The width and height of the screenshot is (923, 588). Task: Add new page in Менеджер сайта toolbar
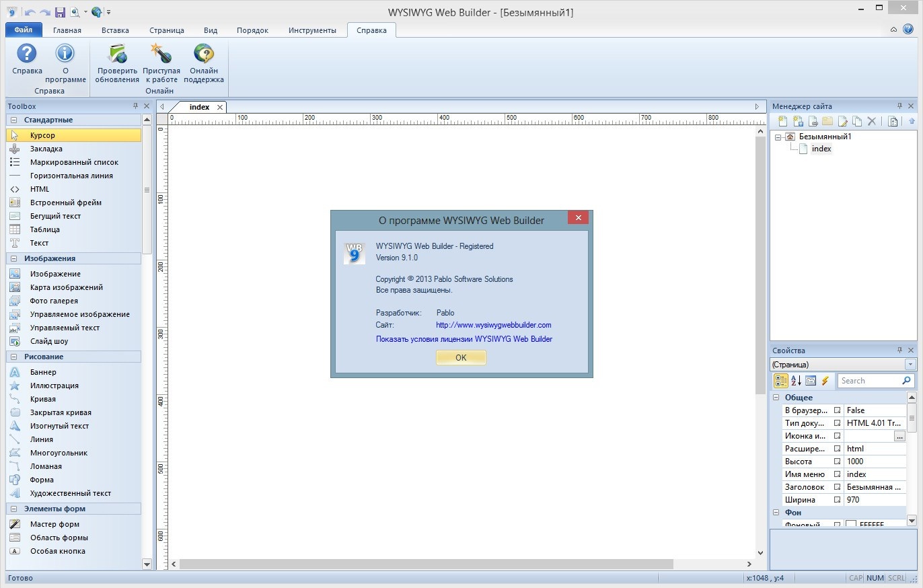point(783,121)
